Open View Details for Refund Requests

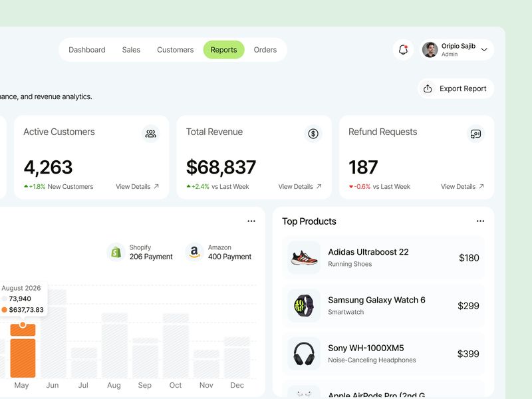pyautogui.click(x=462, y=187)
